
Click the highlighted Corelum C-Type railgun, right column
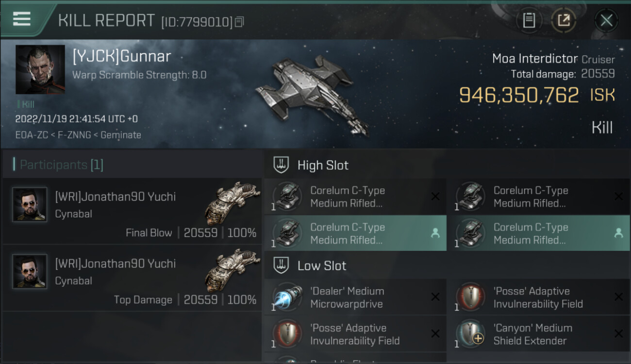[x=538, y=233]
